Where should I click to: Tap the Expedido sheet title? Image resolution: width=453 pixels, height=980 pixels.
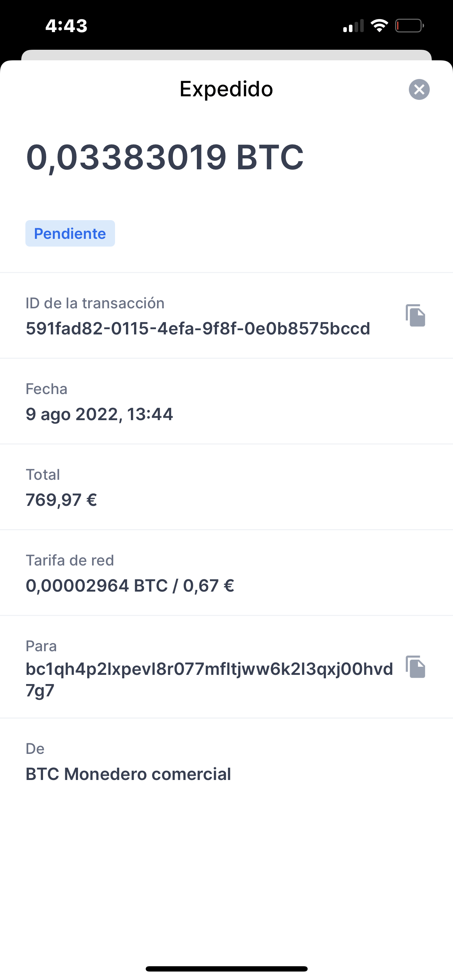pos(226,89)
